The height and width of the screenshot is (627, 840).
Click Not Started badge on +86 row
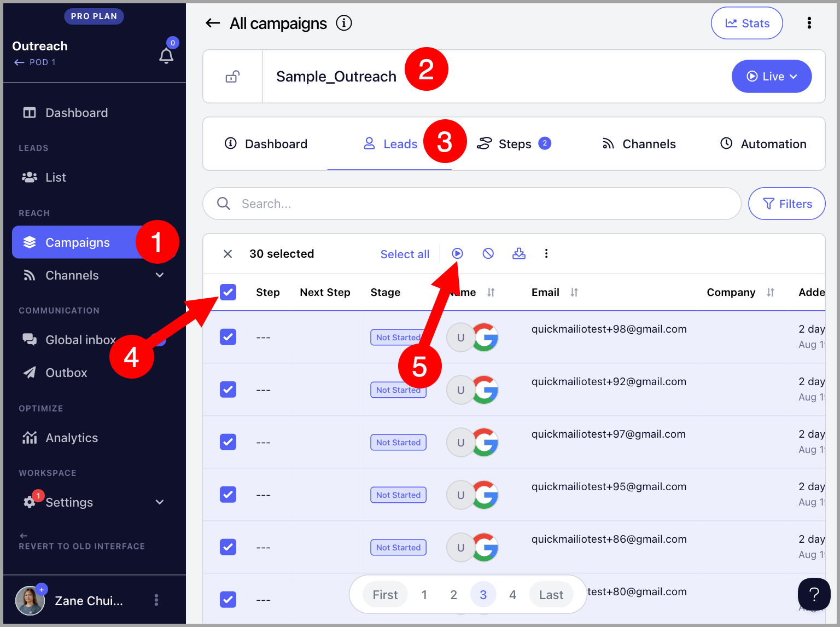click(398, 548)
